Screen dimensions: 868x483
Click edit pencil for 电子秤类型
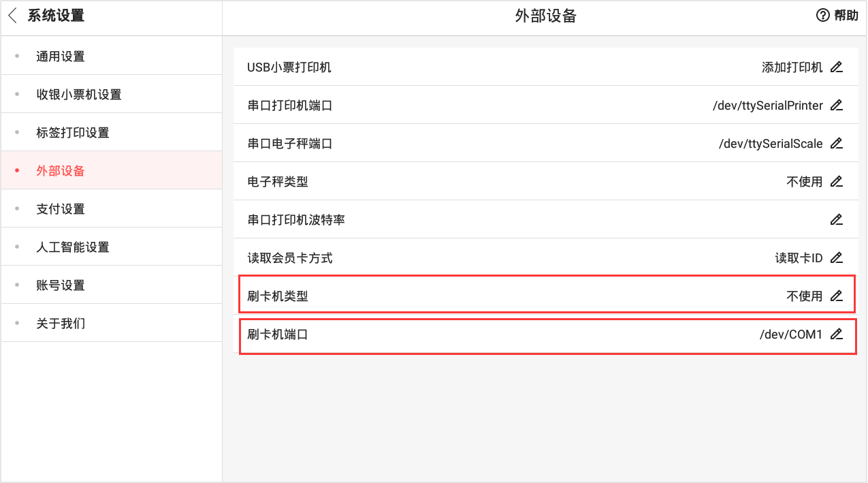[x=837, y=182]
